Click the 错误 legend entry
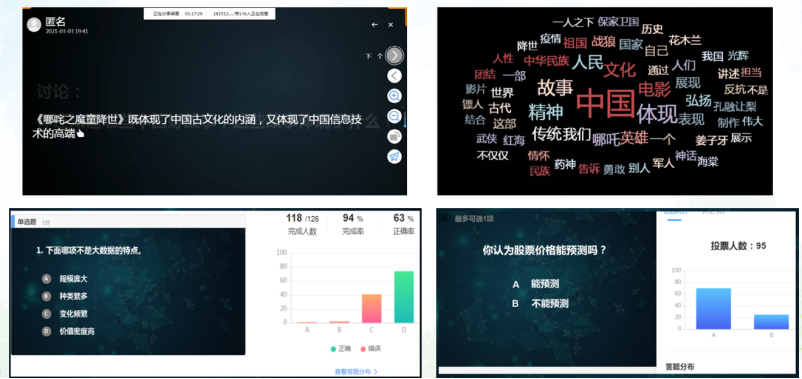This screenshot has height=379, width=802. point(371,349)
